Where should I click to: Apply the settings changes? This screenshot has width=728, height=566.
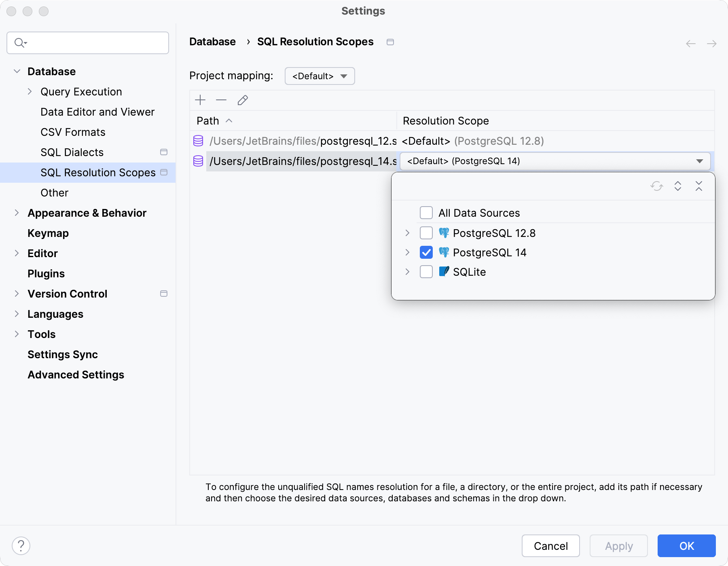(x=618, y=546)
